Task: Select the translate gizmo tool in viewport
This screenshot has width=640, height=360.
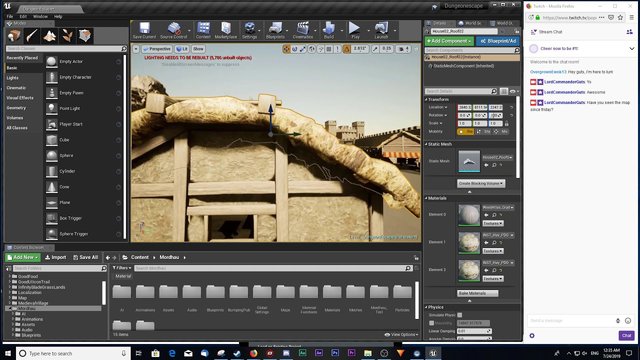Action: [x=286, y=49]
